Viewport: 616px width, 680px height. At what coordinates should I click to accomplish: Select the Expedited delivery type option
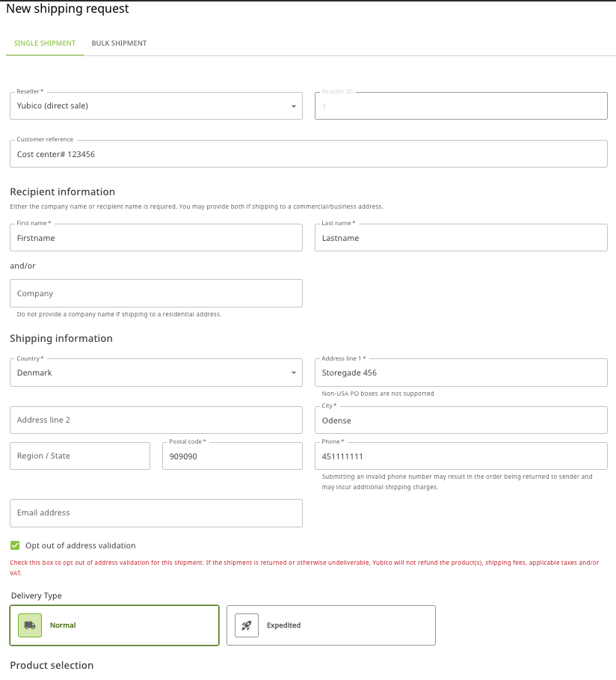[330, 625]
